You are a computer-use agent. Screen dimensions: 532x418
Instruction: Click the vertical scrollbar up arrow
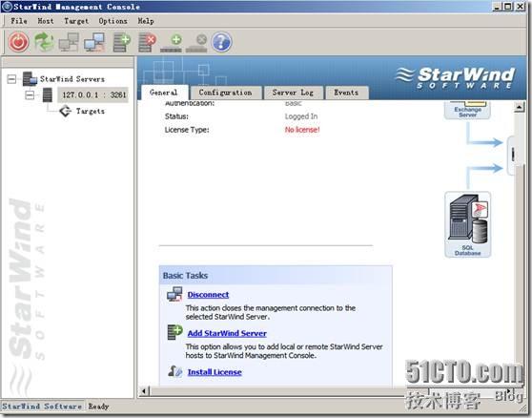pos(519,107)
